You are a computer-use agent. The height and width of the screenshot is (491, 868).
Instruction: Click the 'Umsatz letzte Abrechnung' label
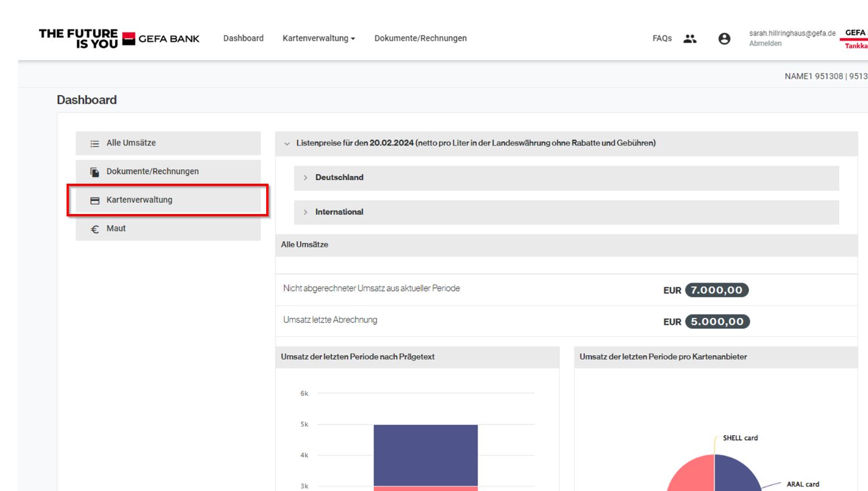[x=330, y=320]
